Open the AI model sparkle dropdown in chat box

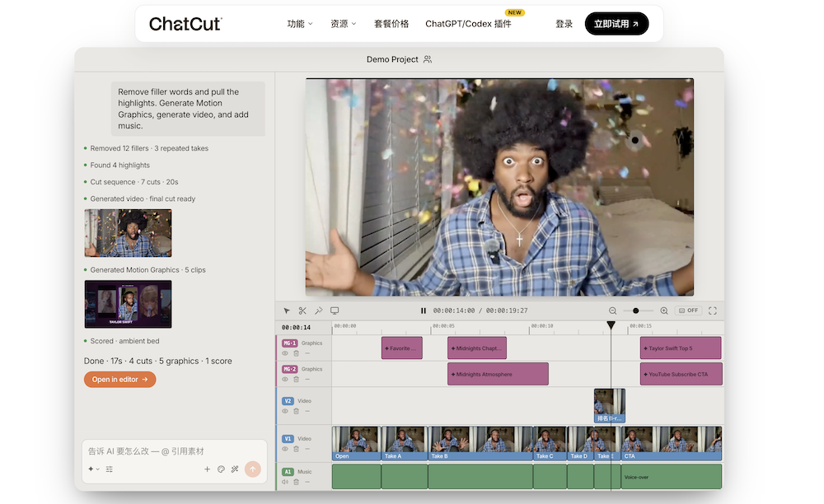pos(94,469)
